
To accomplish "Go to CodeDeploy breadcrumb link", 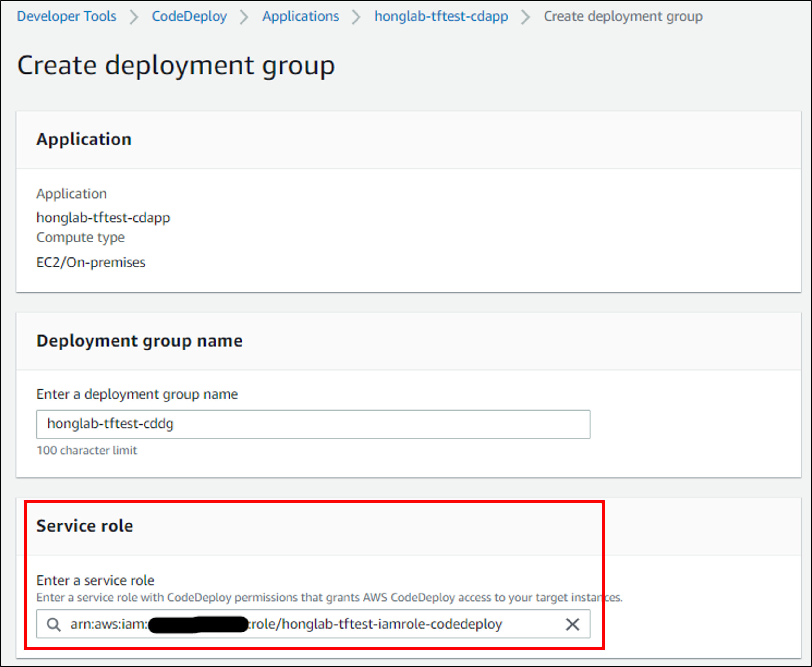I will click(189, 16).
